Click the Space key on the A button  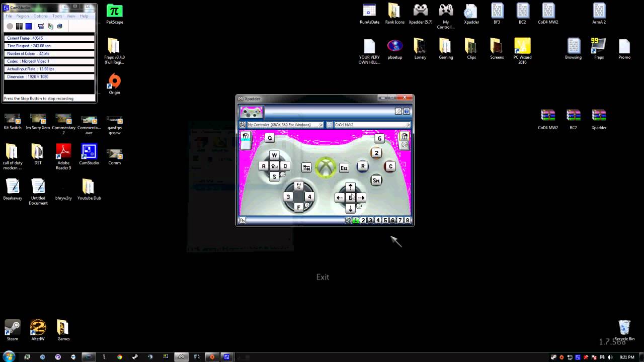point(376,180)
